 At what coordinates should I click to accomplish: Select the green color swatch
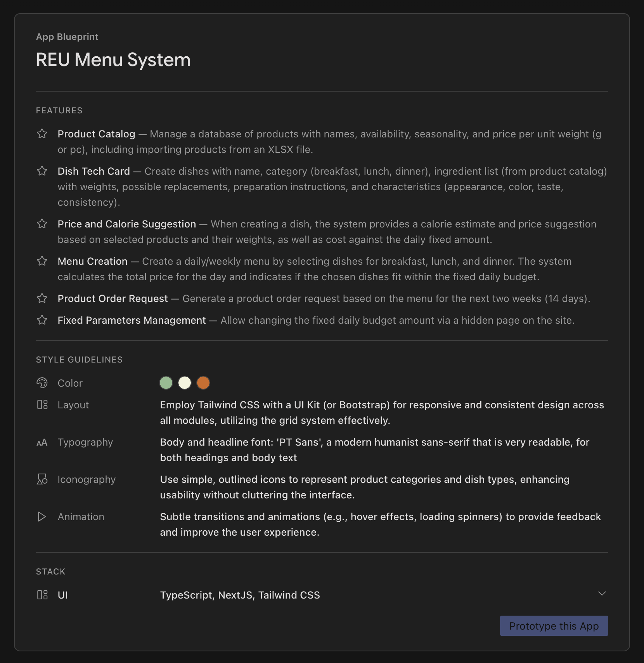point(166,383)
